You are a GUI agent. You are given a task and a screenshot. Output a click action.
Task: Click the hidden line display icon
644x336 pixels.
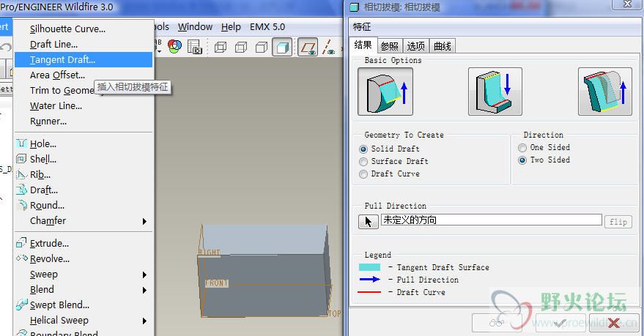241,47
